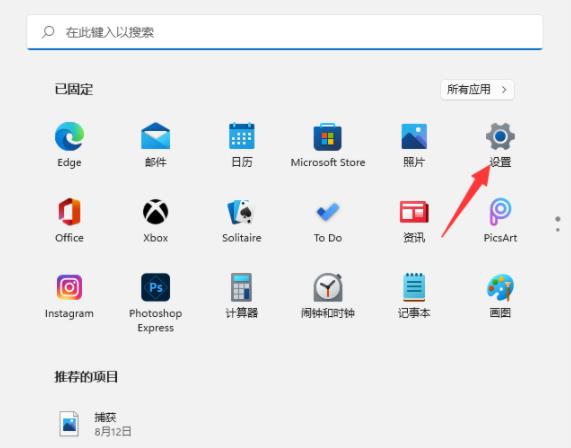This screenshot has width=571, height=448.
Task: Click the search magnifier icon
Action: pyautogui.click(x=48, y=32)
